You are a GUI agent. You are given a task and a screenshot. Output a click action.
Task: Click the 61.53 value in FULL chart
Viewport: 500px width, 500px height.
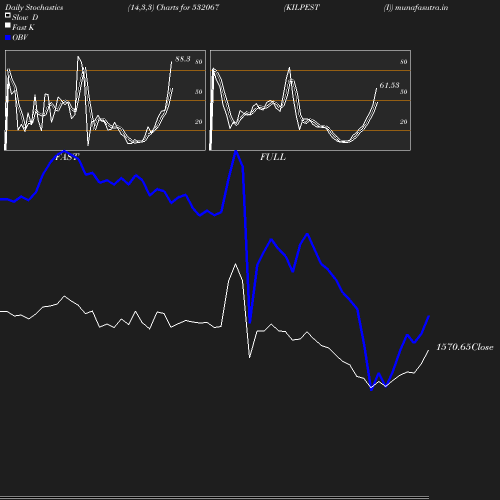coord(389,85)
